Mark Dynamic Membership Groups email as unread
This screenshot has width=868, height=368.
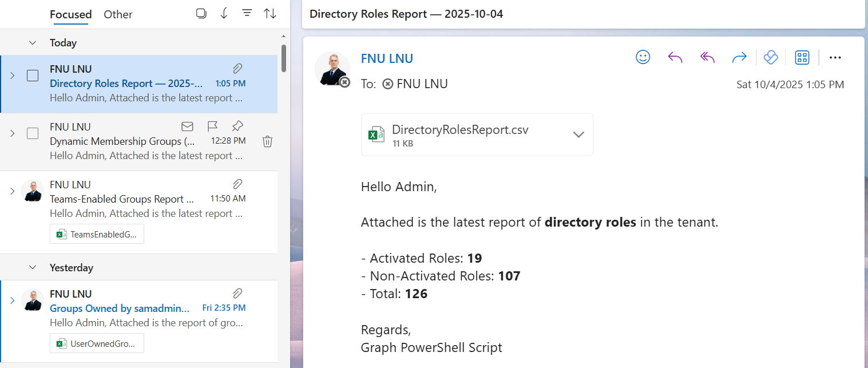(x=187, y=126)
